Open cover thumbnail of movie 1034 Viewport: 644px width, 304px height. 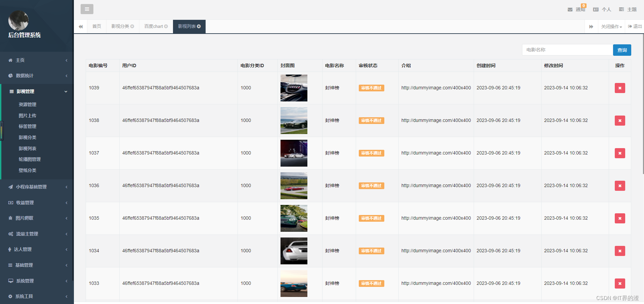click(x=294, y=251)
